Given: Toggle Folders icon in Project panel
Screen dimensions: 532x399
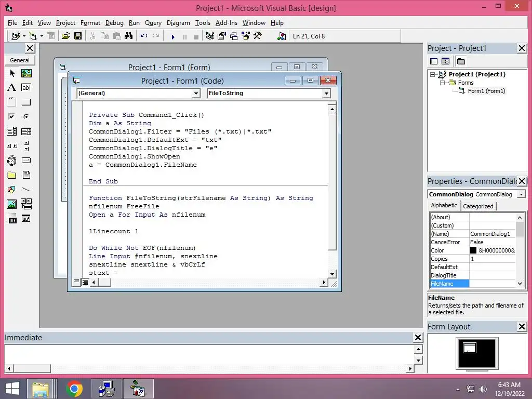Looking at the screenshot, I should pyautogui.click(x=461, y=61).
